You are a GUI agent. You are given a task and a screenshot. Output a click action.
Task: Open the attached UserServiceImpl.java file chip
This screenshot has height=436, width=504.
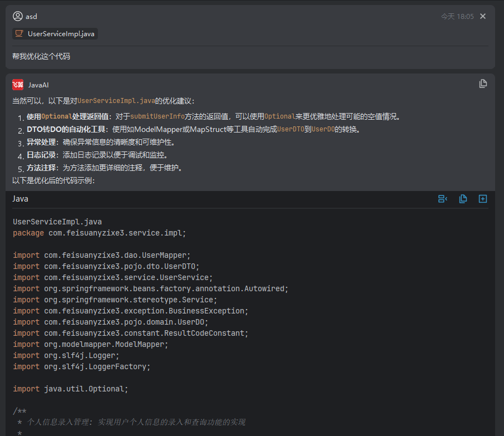pos(55,34)
